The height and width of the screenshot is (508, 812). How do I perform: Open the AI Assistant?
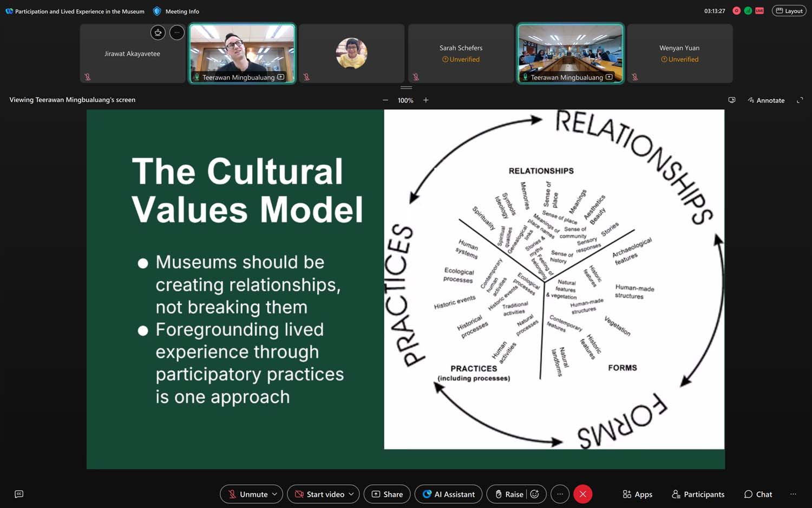[448, 494]
